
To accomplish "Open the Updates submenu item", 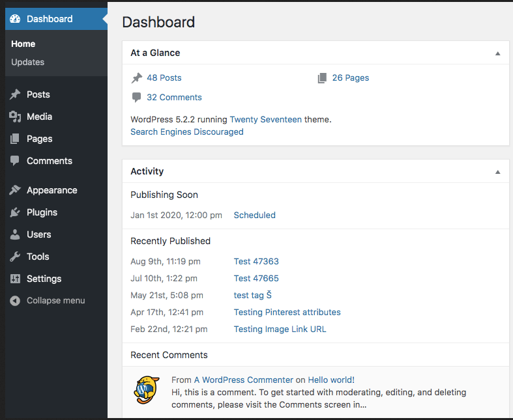I will coord(28,63).
